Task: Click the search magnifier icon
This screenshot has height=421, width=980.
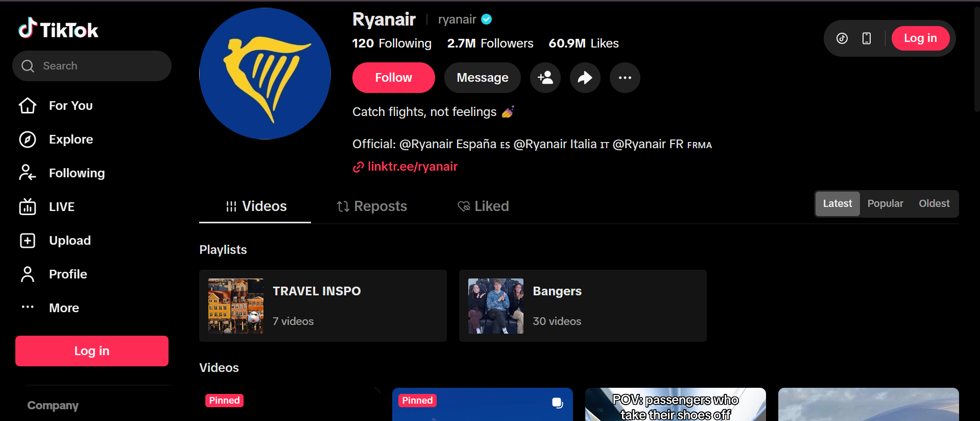Action: pyautogui.click(x=28, y=66)
